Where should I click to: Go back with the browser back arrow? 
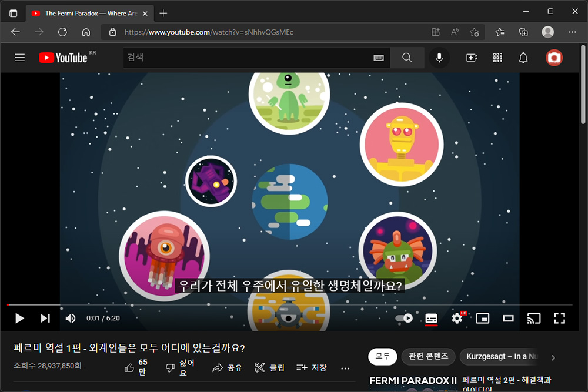point(15,32)
